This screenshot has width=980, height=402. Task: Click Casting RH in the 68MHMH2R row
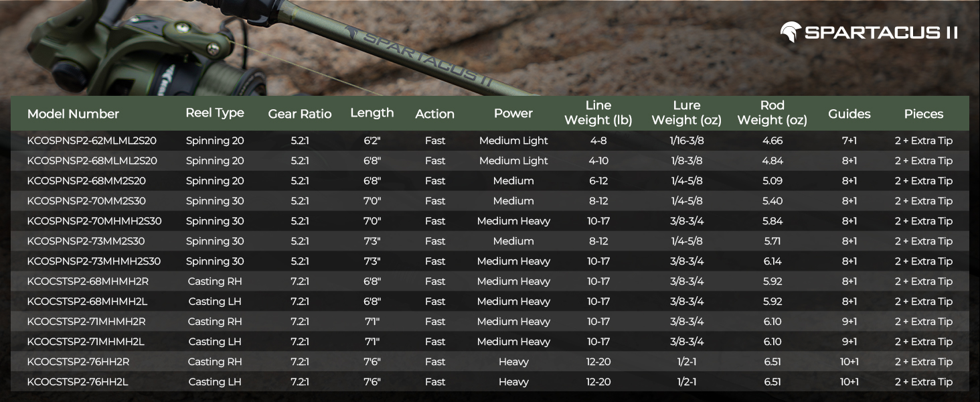click(215, 281)
